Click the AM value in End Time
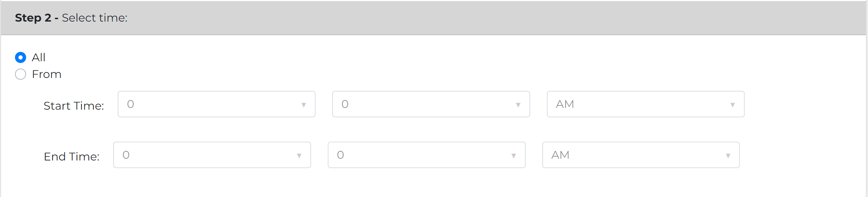 (560, 155)
